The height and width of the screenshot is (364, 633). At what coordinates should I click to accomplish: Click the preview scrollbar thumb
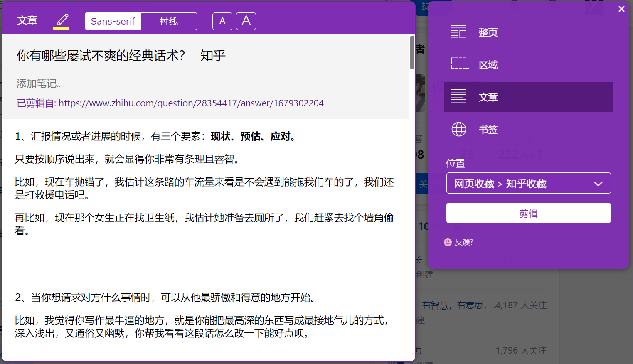(x=412, y=52)
